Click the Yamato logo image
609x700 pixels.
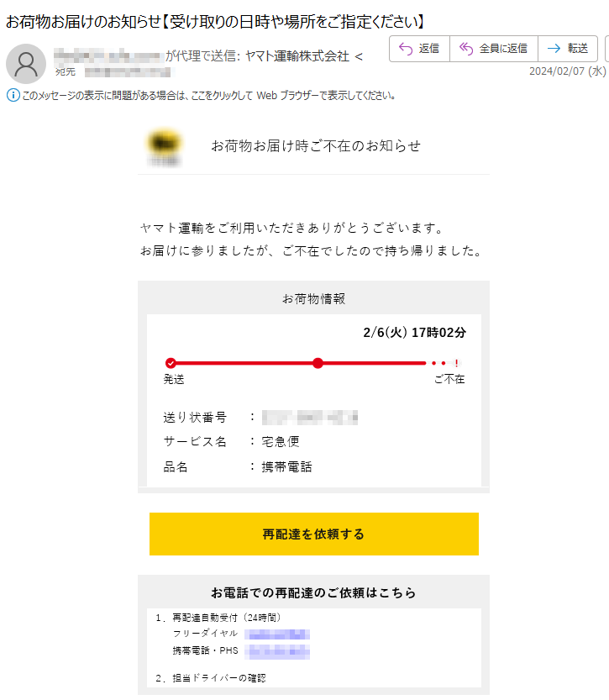(x=165, y=146)
